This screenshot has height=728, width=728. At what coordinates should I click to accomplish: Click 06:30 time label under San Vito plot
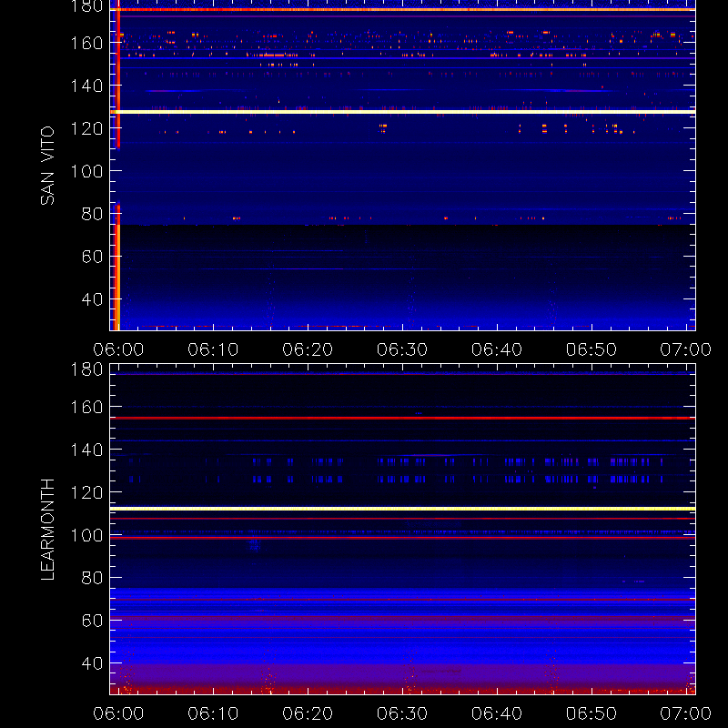point(402,349)
